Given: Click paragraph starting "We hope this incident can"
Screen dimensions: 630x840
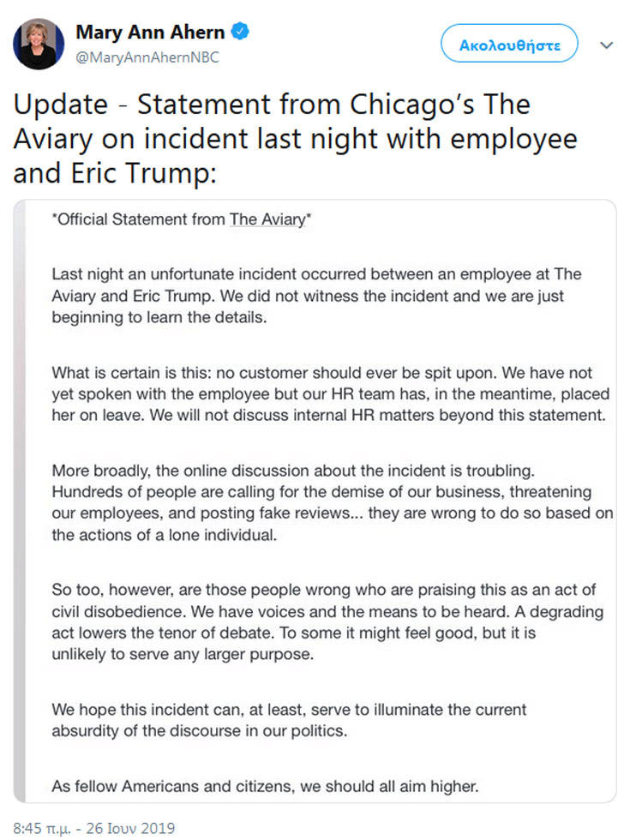Looking at the screenshot, I should tap(289, 720).
